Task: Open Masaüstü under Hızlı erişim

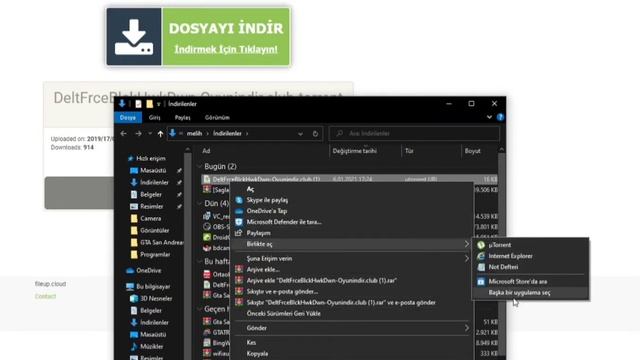Action: point(153,170)
